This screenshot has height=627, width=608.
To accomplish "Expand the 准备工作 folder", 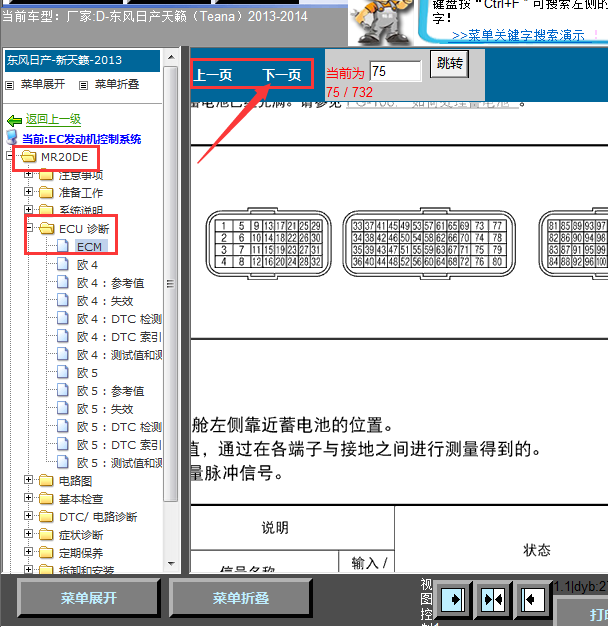I will click(x=28, y=192).
